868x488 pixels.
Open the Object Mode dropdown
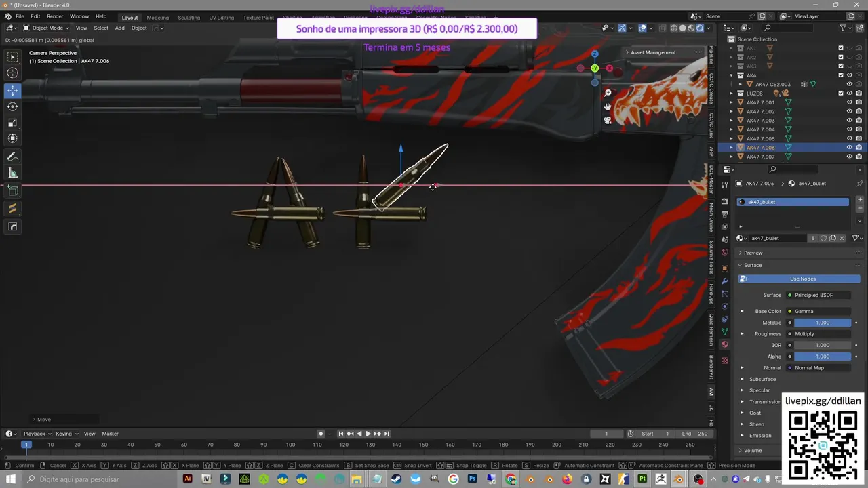click(x=46, y=28)
